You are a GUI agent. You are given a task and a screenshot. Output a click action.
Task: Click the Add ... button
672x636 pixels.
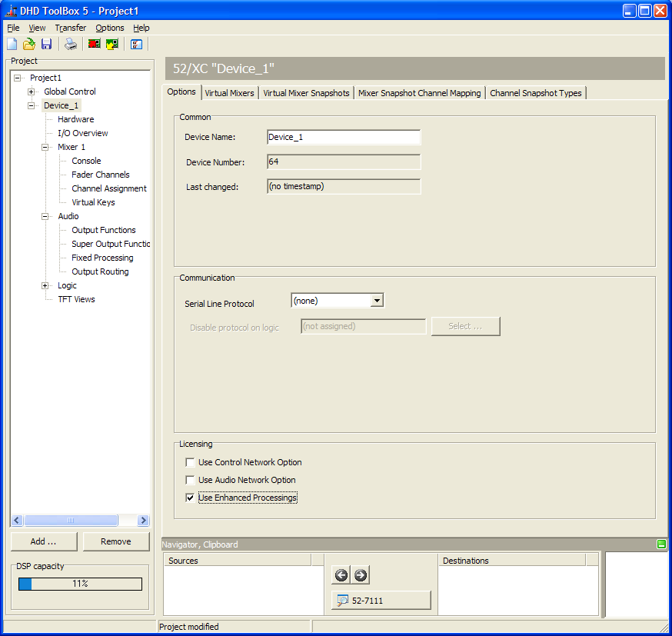tap(44, 541)
